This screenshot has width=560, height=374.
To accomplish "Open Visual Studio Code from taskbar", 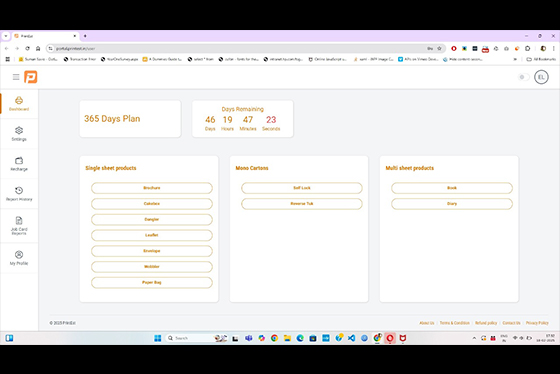I will click(351, 338).
